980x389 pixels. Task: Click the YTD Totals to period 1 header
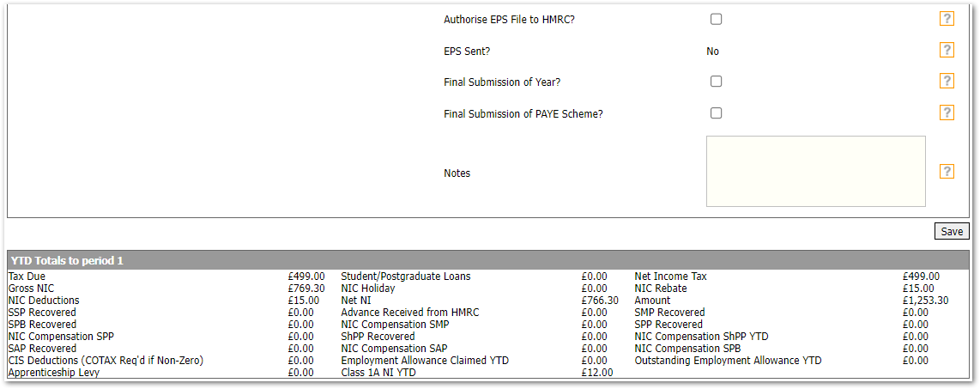(67, 260)
